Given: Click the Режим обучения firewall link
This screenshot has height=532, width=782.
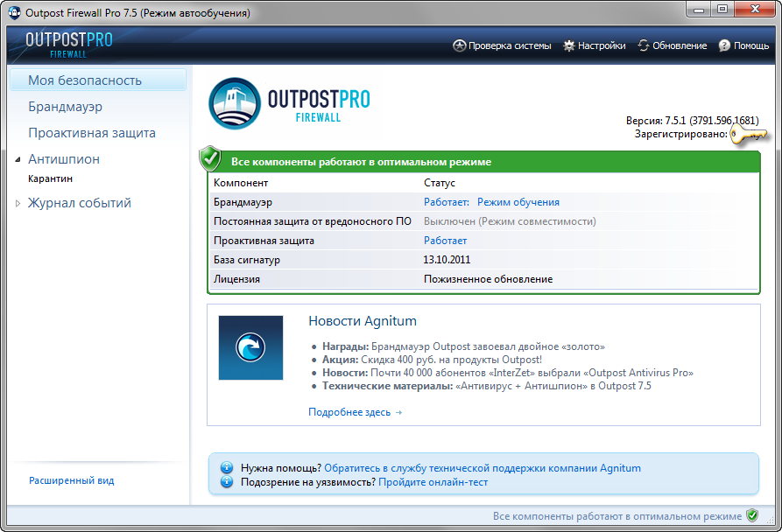Looking at the screenshot, I should pyautogui.click(x=518, y=202).
